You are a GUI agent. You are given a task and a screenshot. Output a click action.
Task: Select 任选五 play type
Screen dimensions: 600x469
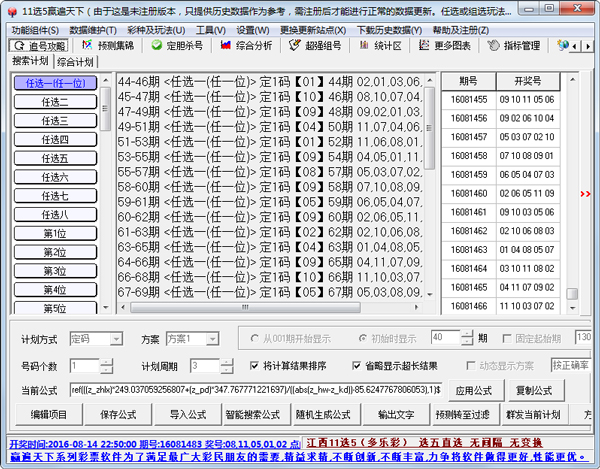[x=55, y=158]
